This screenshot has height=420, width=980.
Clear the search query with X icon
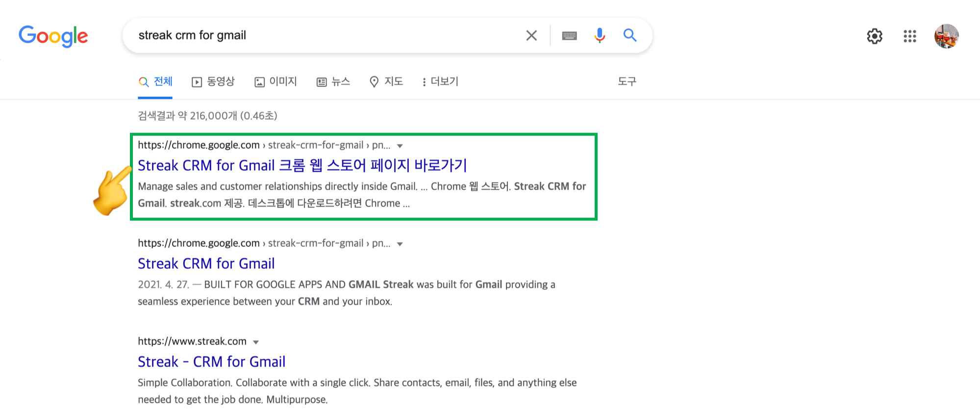coord(531,35)
